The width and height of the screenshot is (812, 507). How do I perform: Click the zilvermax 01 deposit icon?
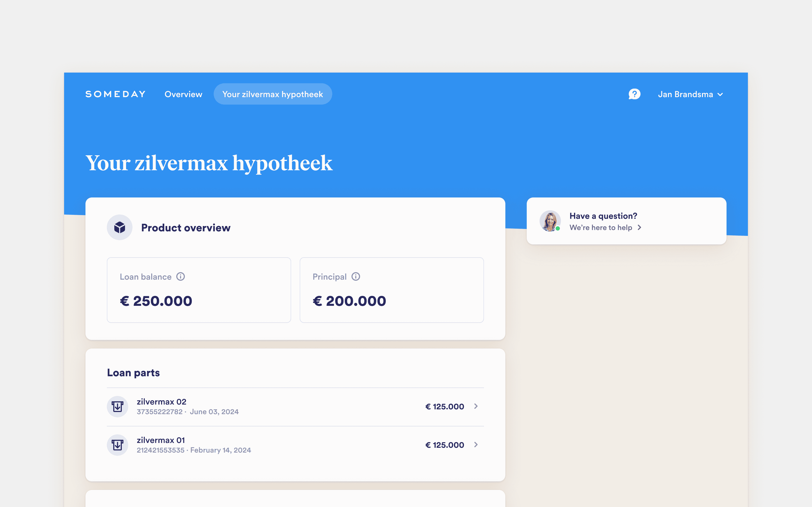(118, 445)
